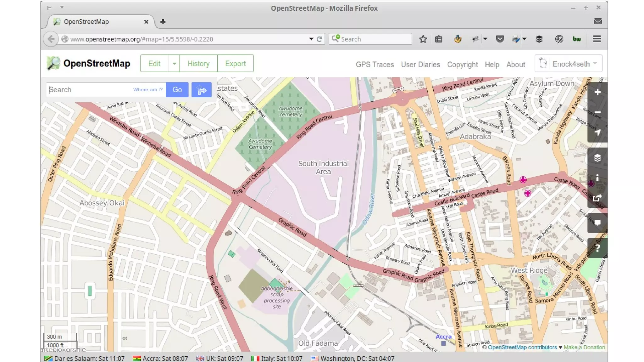Open the Firefox hamburger menu
The width and height of the screenshot is (644, 362).
pos(597,39)
